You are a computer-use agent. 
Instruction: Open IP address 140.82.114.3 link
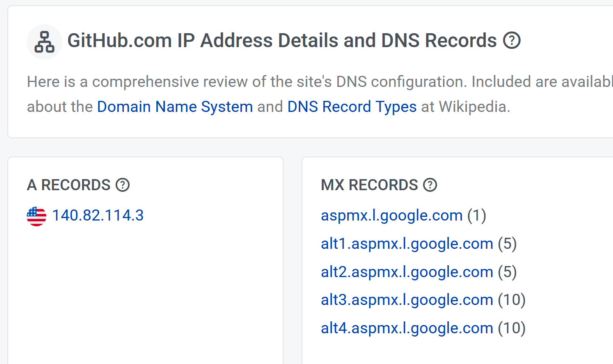click(98, 215)
